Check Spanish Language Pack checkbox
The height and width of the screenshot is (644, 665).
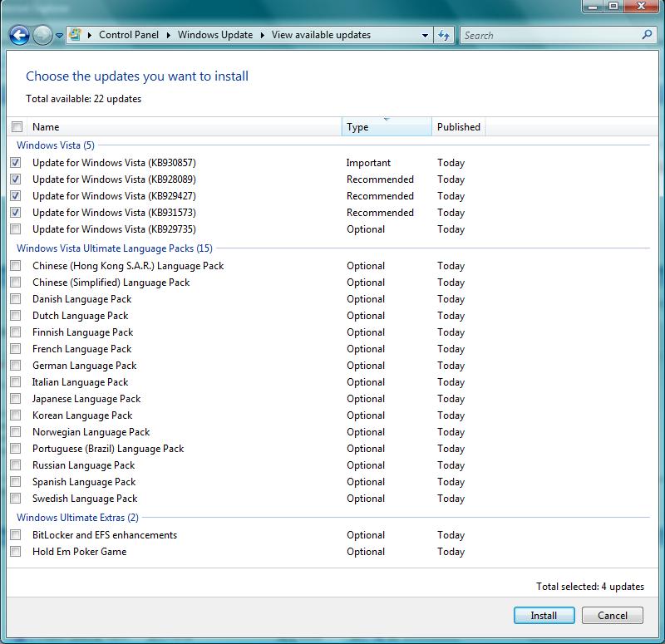[x=16, y=482]
